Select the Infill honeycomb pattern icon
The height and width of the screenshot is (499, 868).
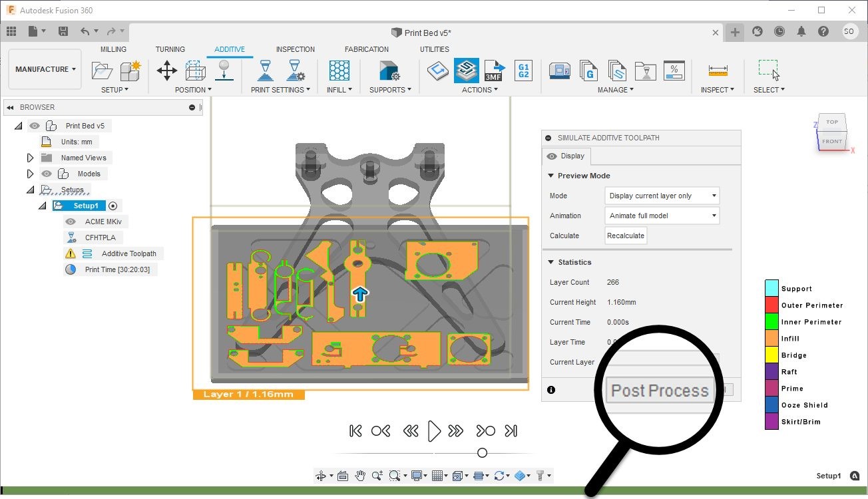339,71
